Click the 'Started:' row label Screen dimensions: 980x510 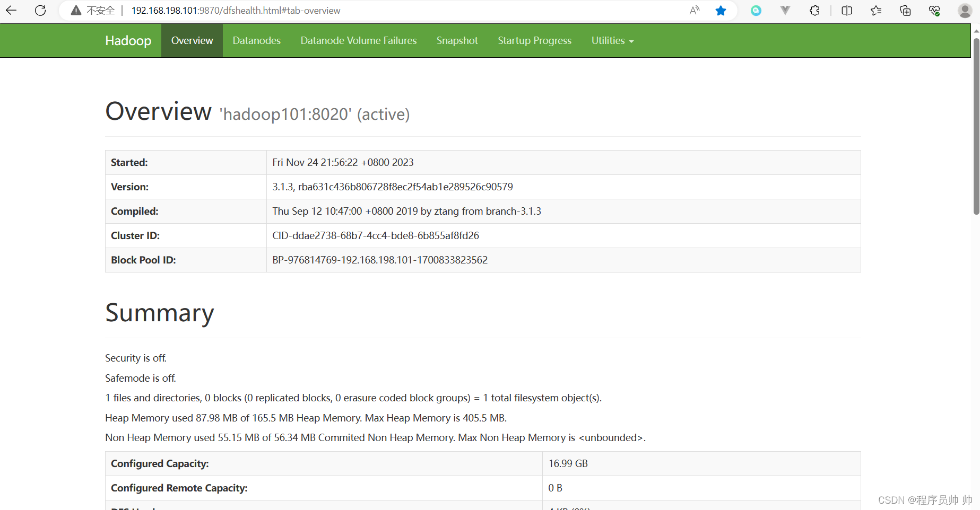pos(129,163)
